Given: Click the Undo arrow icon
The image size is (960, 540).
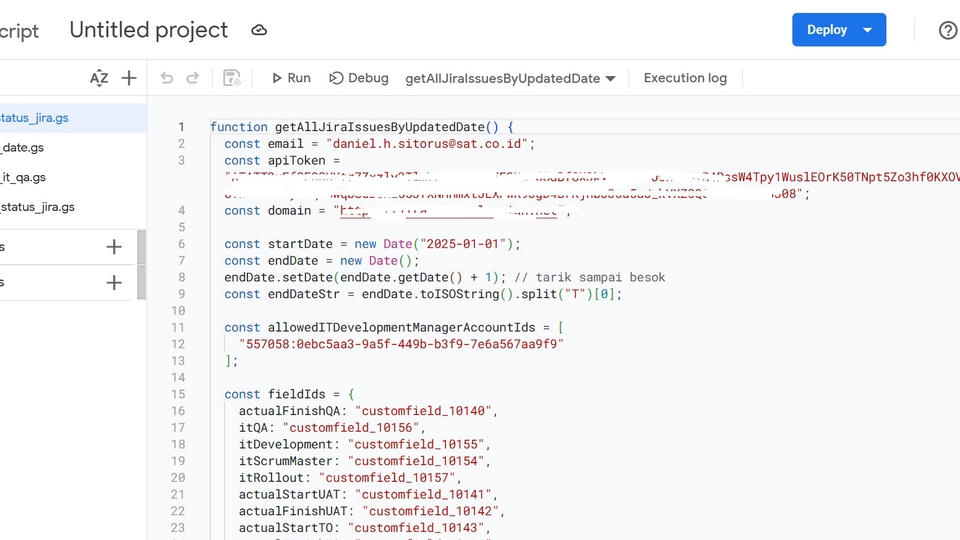Looking at the screenshot, I should click(167, 78).
